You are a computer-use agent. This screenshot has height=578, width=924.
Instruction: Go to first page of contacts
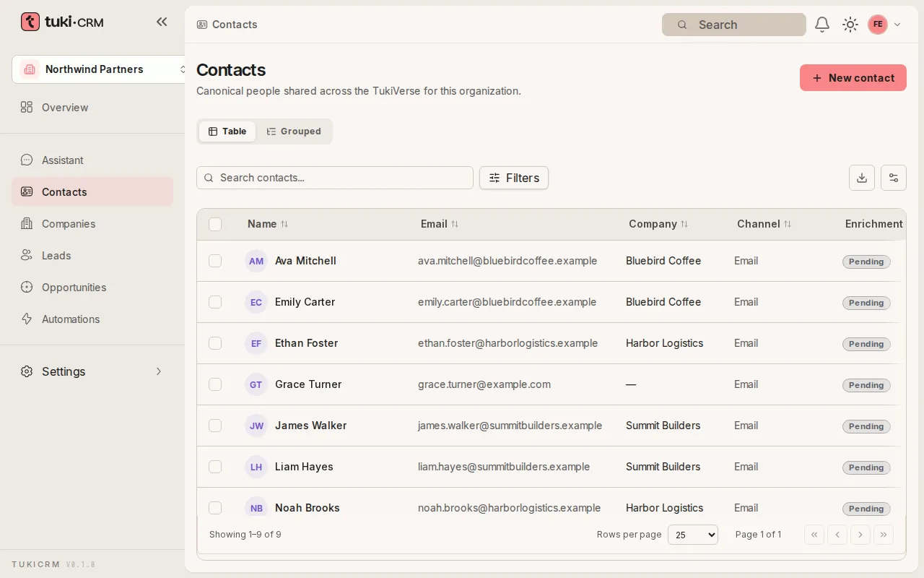pyautogui.click(x=814, y=535)
